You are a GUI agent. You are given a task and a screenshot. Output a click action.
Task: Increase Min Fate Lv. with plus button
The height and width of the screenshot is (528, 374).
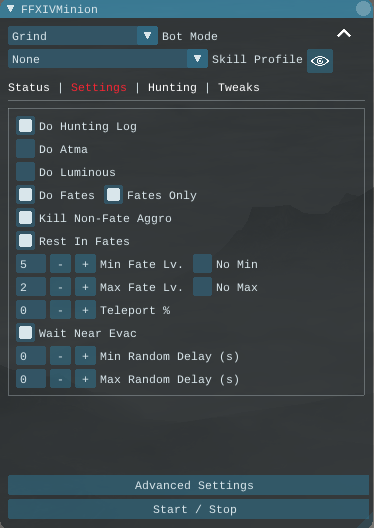pos(85,264)
